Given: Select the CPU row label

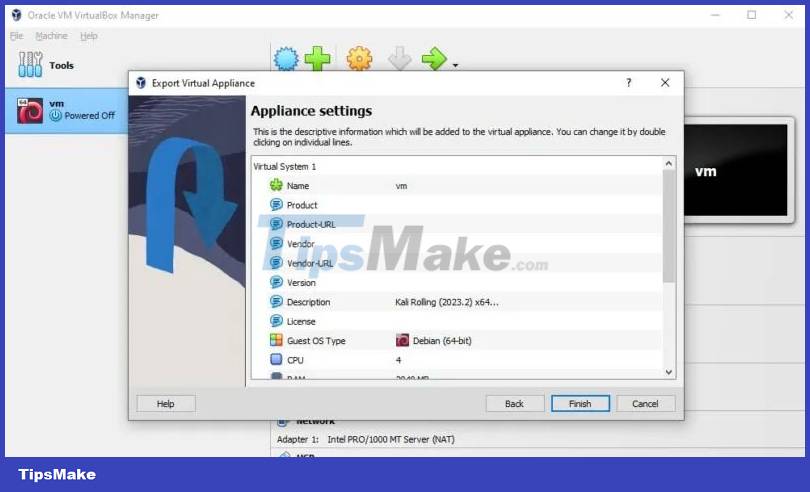Looking at the screenshot, I should 295,360.
